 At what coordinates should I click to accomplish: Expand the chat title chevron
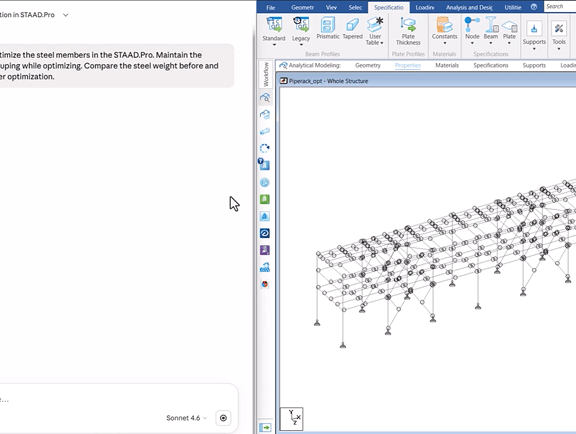(65, 15)
